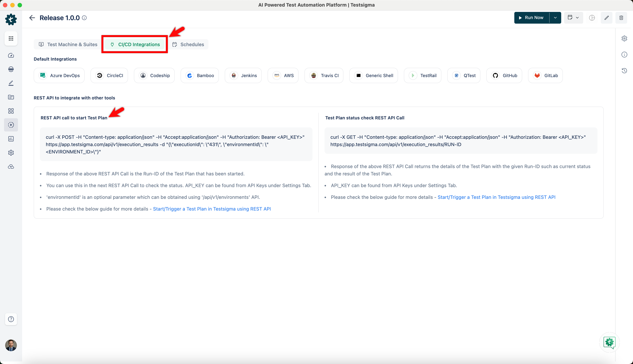This screenshot has height=364, width=633.
Task: Select the Jenkins integration
Action: (243, 75)
